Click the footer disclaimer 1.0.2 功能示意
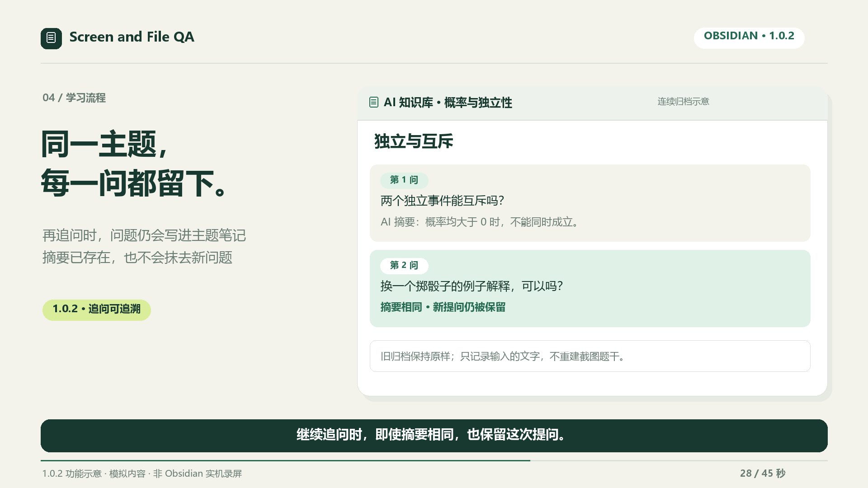The width and height of the screenshot is (868, 488). point(142,474)
